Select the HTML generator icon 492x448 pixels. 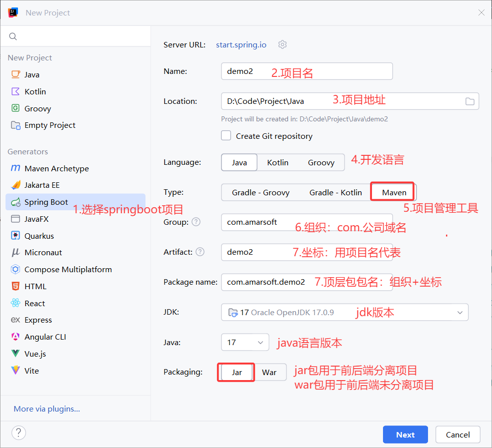click(x=15, y=286)
